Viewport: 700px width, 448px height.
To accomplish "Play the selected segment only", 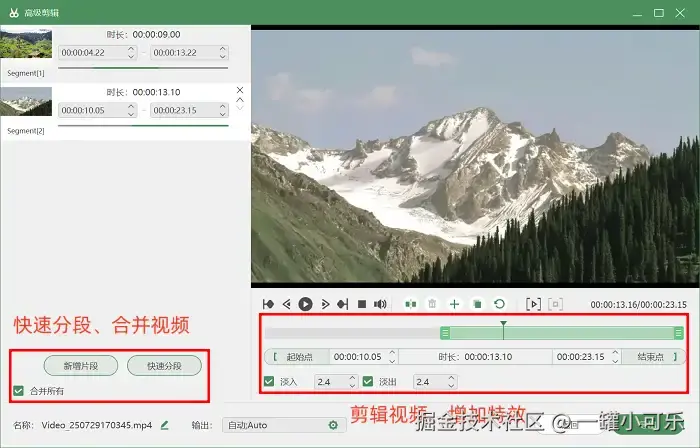I will point(533,304).
